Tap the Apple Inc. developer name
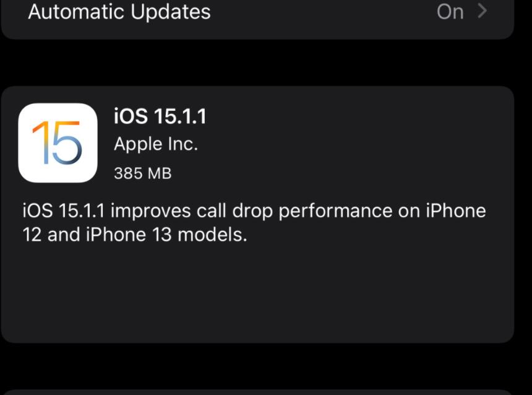The width and height of the screenshot is (532, 395). (156, 144)
